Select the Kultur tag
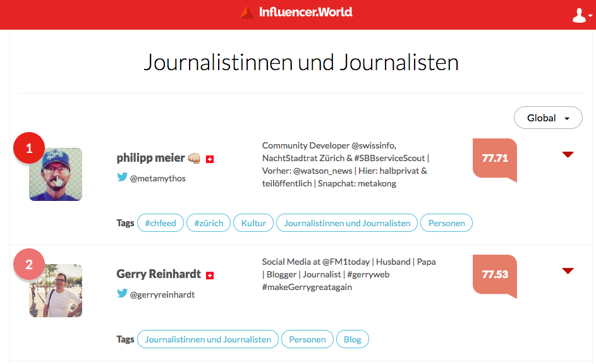The width and height of the screenshot is (596, 364). pos(253,223)
